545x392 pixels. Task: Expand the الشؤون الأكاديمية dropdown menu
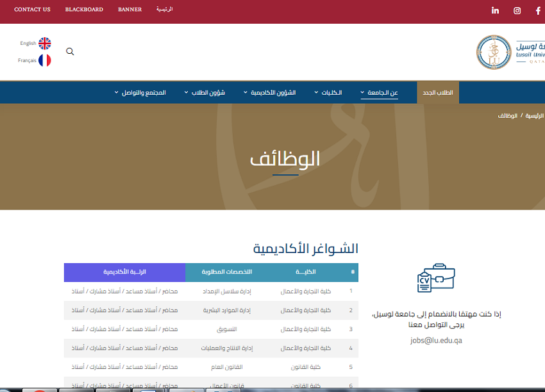pyautogui.click(x=269, y=93)
